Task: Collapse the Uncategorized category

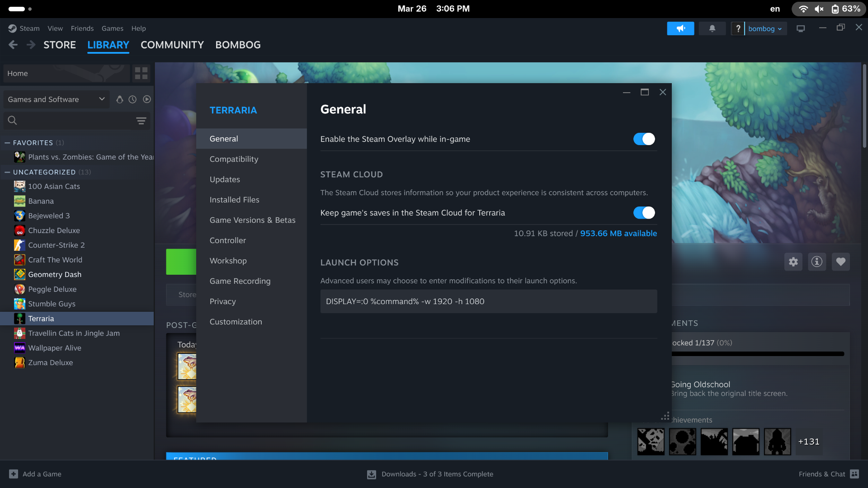Action: pyautogui.click(x=7, y=172)
